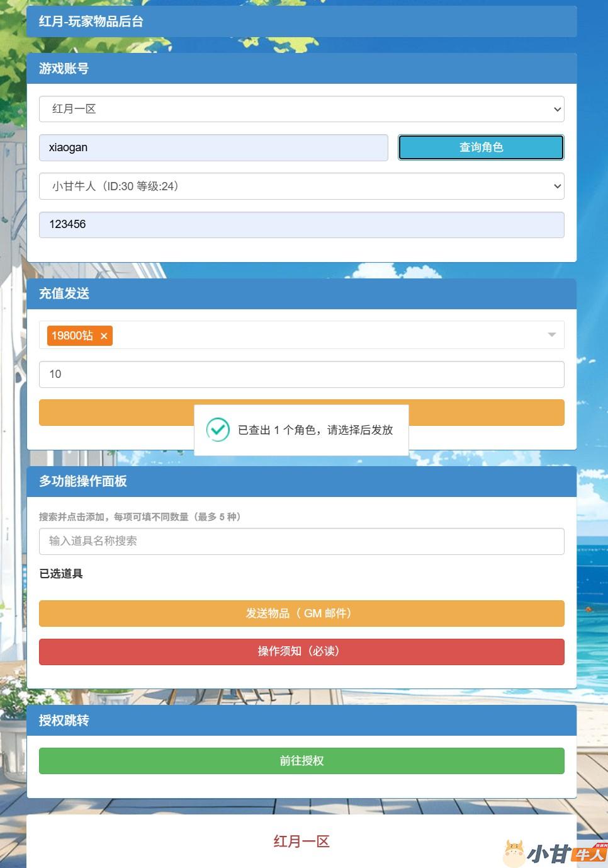Click the 已选道具 label
The image size is (608, 868).
tap(61, 574)
